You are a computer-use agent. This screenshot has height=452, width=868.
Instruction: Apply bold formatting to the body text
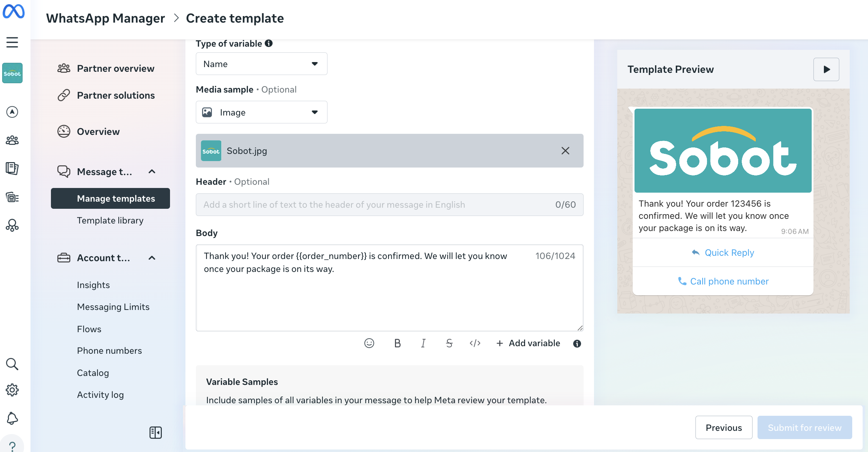point(397,343)
